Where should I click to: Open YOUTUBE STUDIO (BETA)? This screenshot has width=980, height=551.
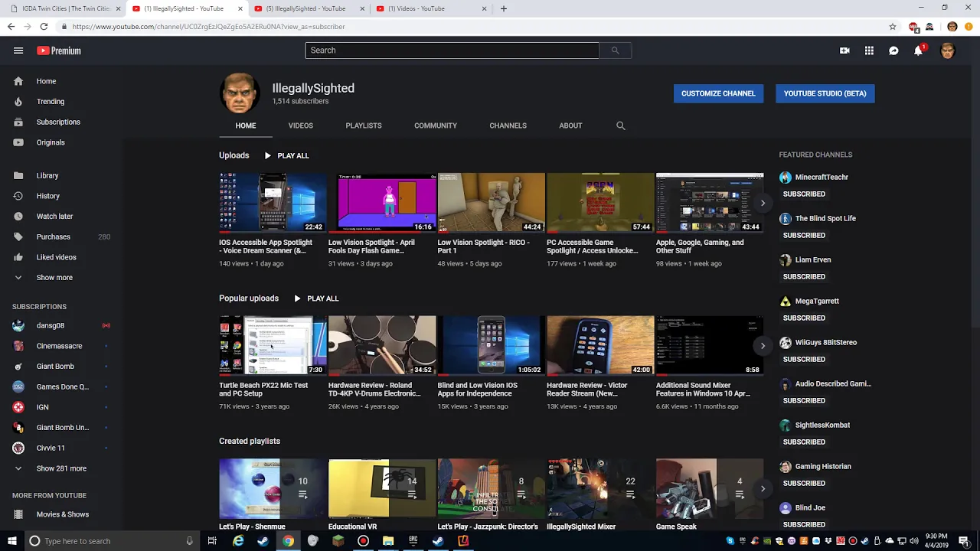coord(825,93)
